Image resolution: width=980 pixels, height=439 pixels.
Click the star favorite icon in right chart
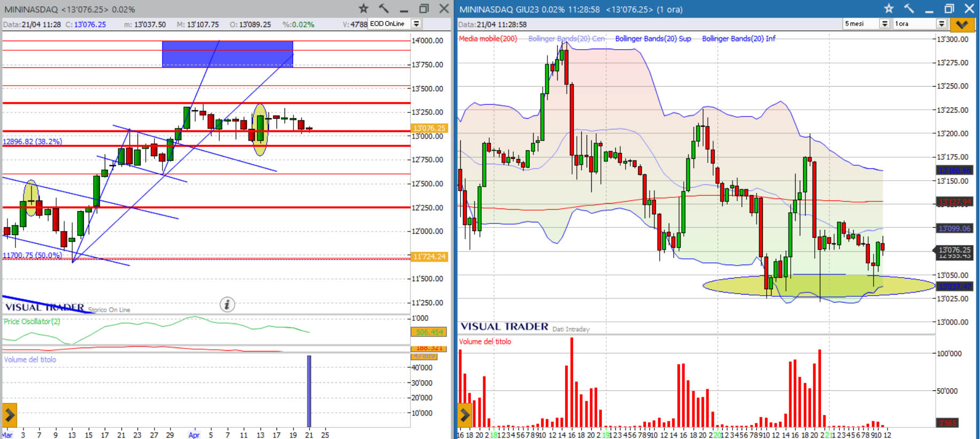(889, 9)
